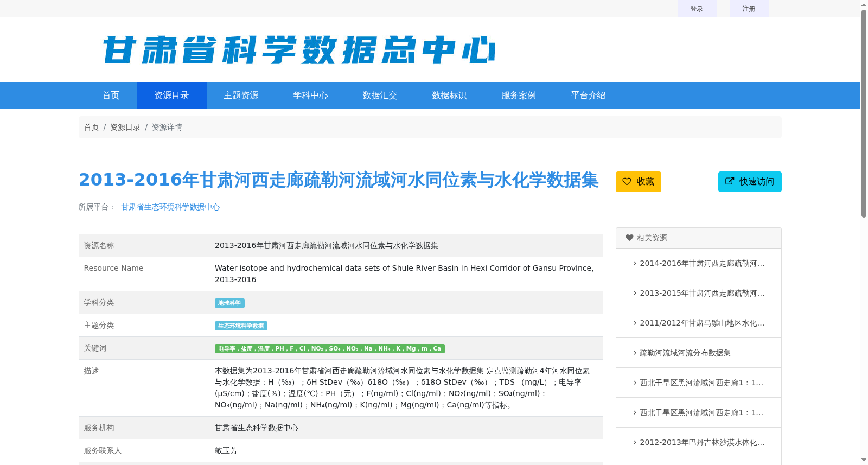This screenshot has height=465, width=868.
Task: Open the 主题资源 menu item
Action: coord(241,95)
